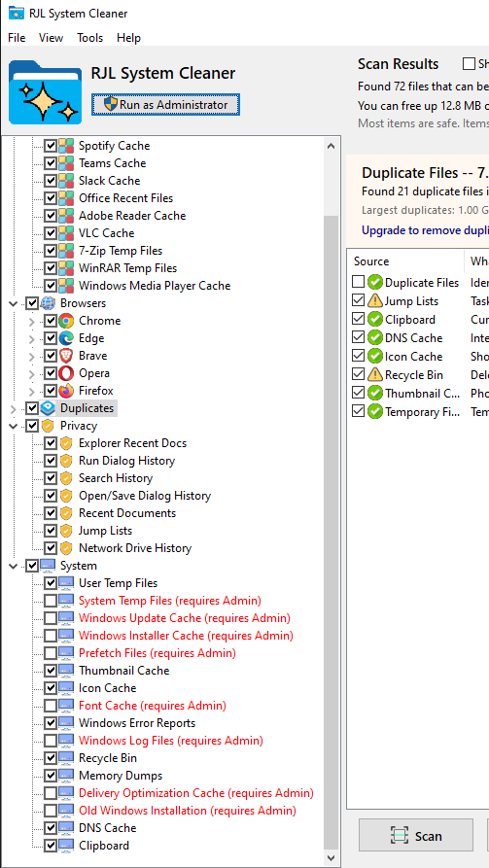Viewport: 489px width, 868px height.
Task: Check the System Temp Files checkbox
Action: (x=51, y=601)
